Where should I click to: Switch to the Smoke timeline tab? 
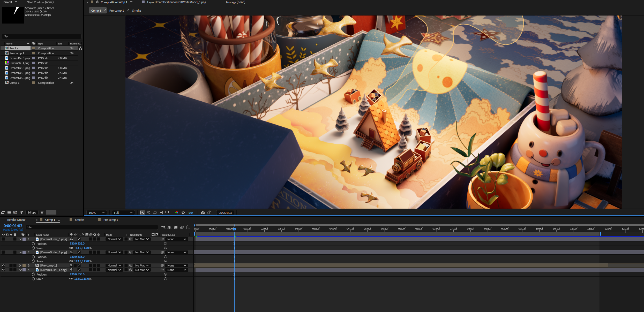point(79,220)
